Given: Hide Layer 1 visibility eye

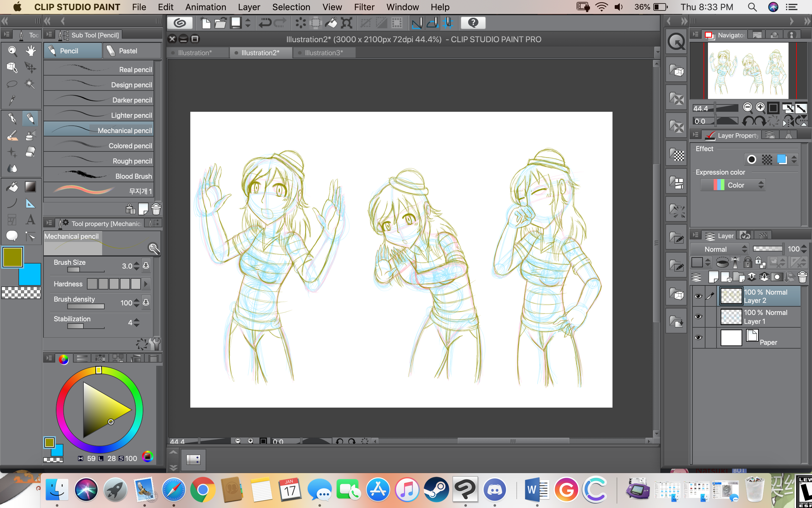Looking at the screenshot, I should 698,317.
